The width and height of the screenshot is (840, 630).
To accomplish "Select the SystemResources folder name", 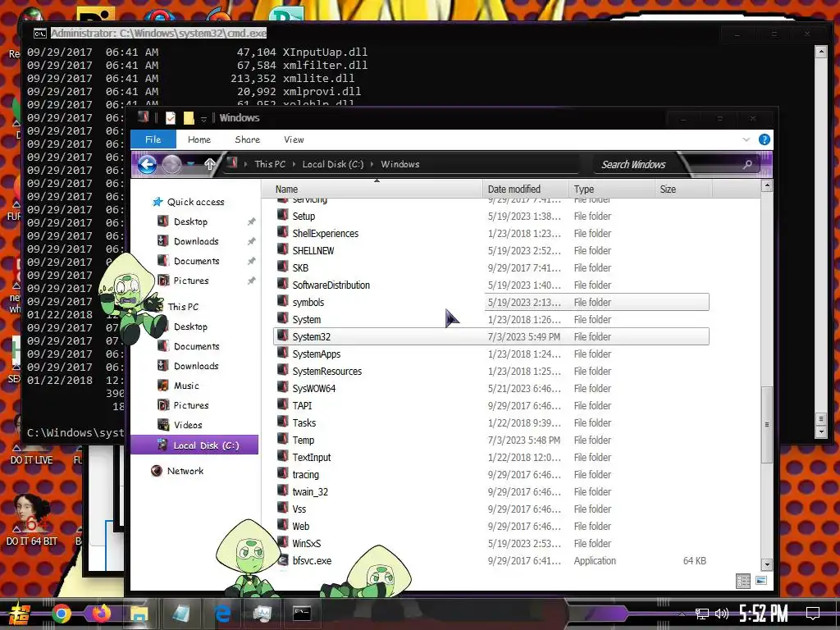I will pyautogui.click(x=326, y=372).
